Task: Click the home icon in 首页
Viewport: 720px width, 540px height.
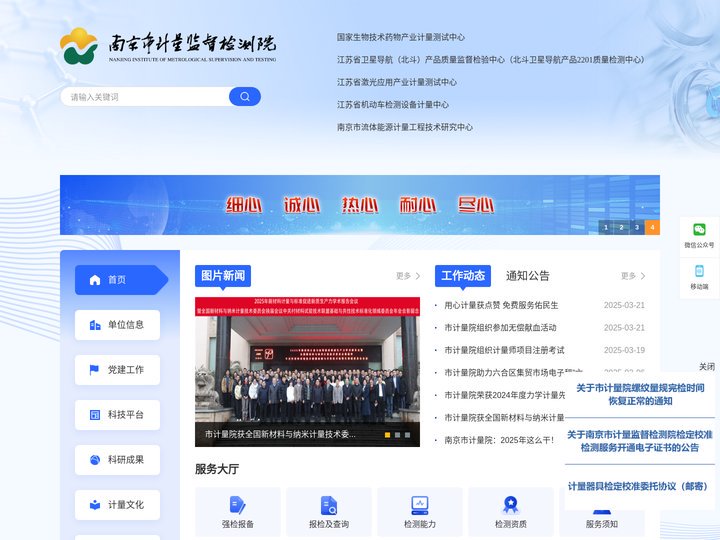Action: [x=95, y=280]
